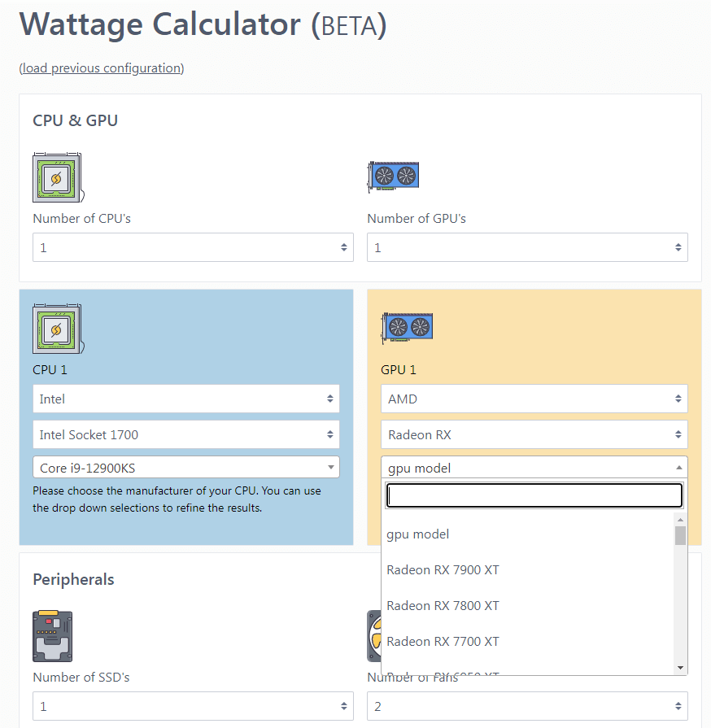Click the CPU chip icon in top section

tap(57, 177)
